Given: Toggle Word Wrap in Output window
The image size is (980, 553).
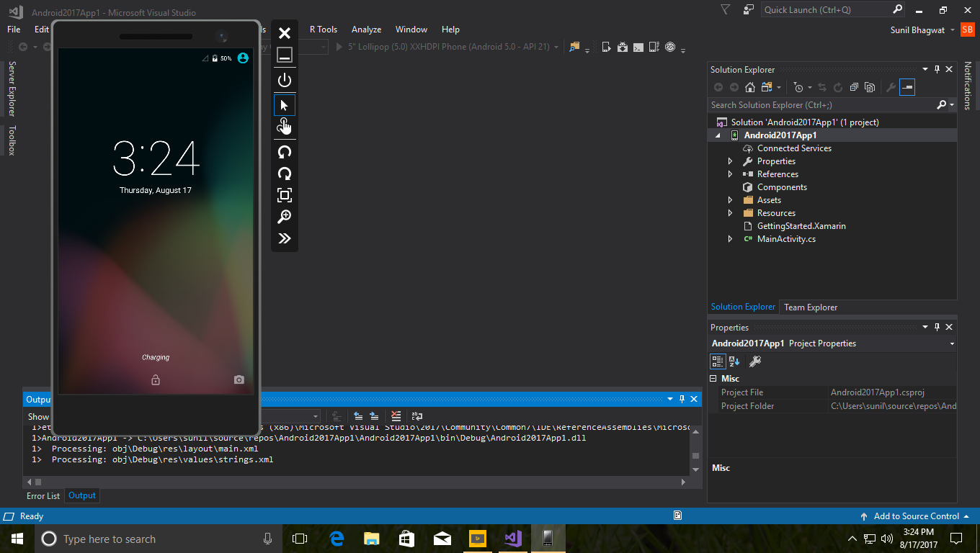Looking at the screenshot, I should pos(417,416).
